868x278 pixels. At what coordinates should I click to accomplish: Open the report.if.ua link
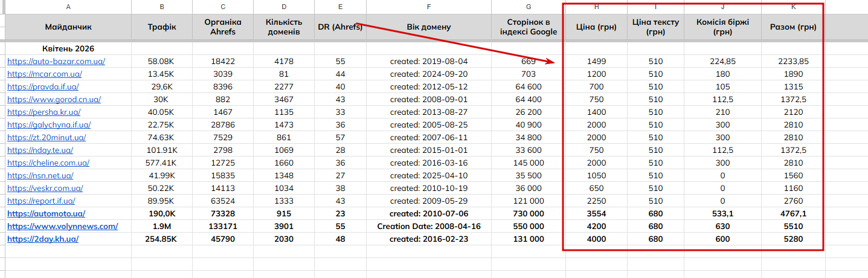pos(41,201)
